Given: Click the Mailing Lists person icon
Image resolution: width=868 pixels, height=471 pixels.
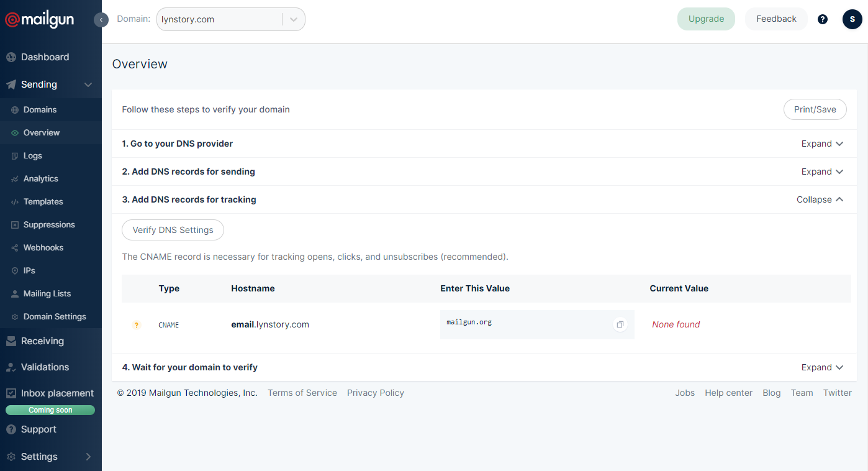Looking at the screenshot, I should (15, 294).
